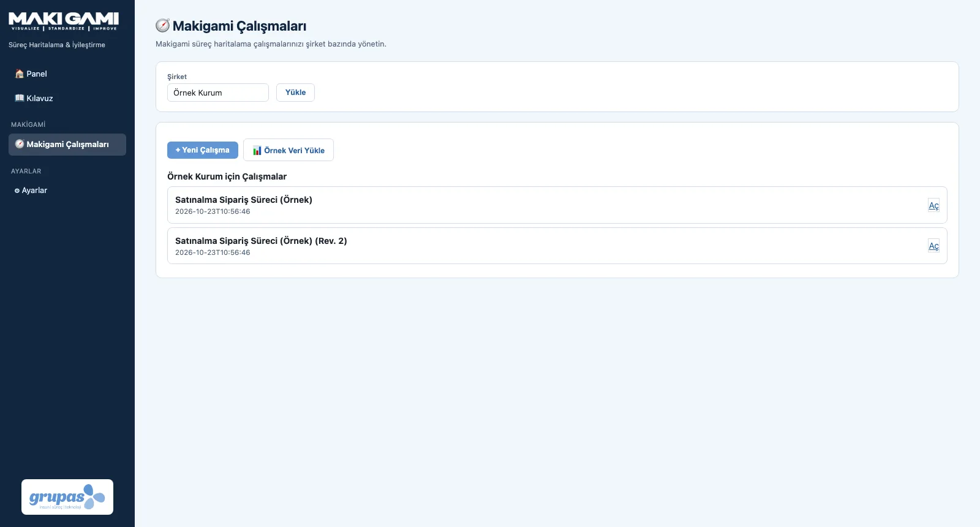
Task: Click the gear icon beside Ayarlar
Action: tap(17, 191)
